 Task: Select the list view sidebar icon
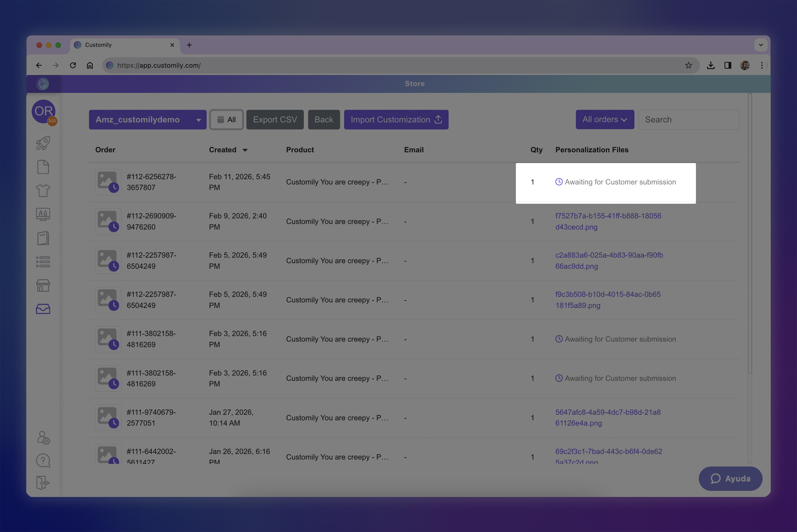click(x=43, y=262)
